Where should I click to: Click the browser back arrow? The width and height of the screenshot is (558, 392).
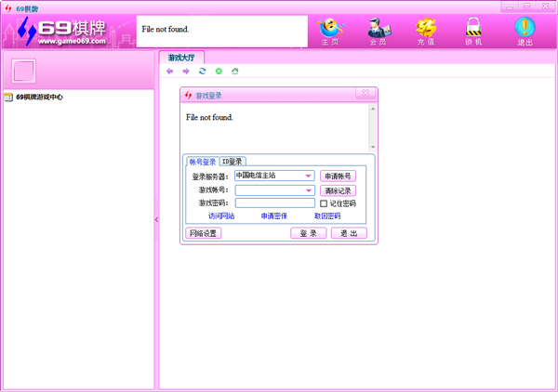tap(170, 72)
